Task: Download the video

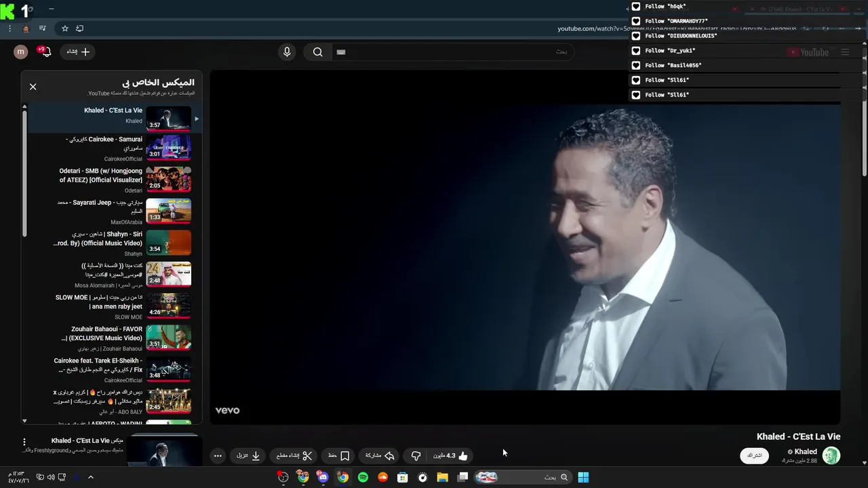Action: [x=249, y=456]
